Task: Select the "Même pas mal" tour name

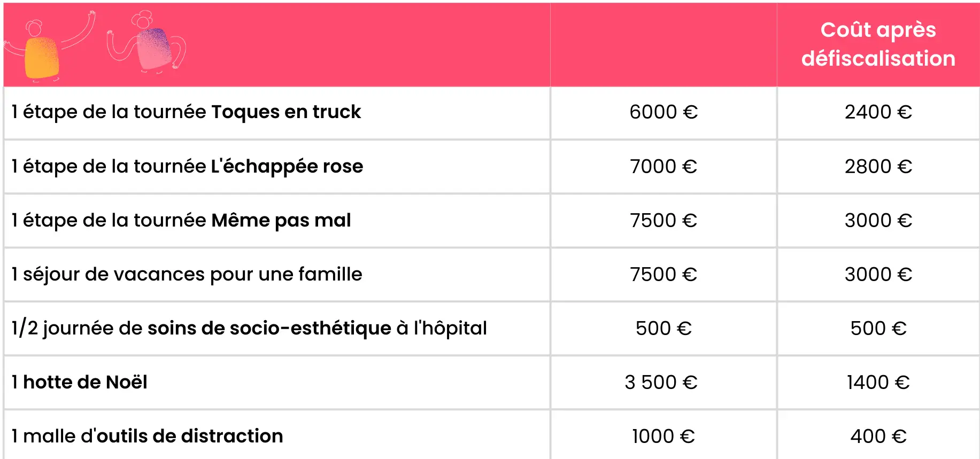Action: (x=281, y=221)
